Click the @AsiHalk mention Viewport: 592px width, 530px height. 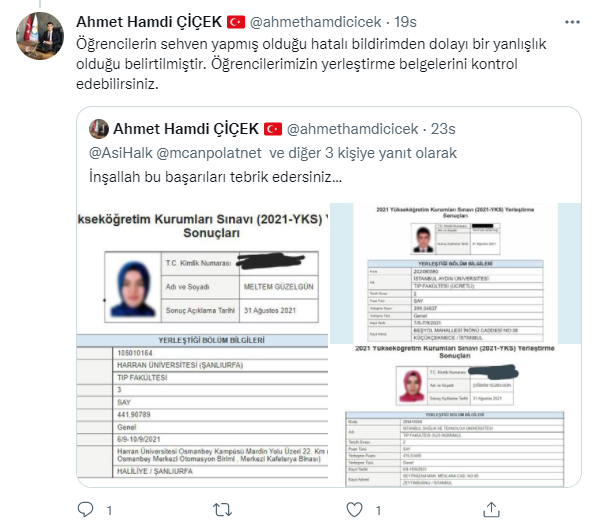pyautogui.click(x=121, y=153)
